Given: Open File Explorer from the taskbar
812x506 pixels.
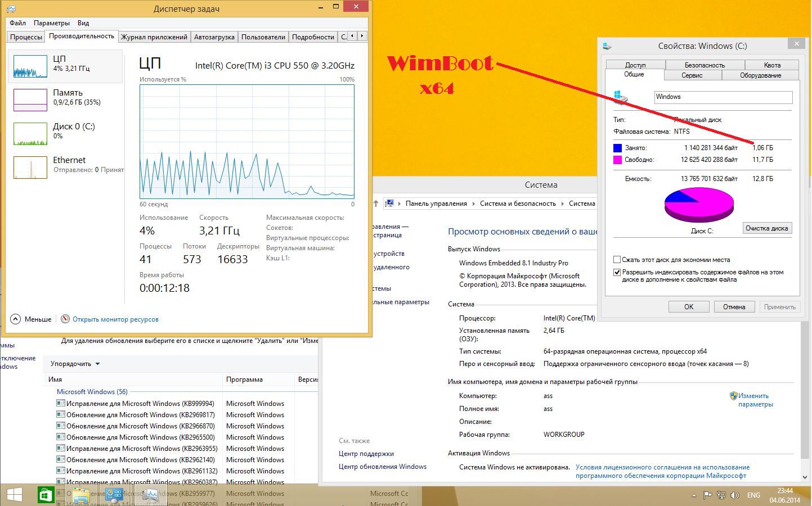Looking at the screenshot, I should point(81,495).
